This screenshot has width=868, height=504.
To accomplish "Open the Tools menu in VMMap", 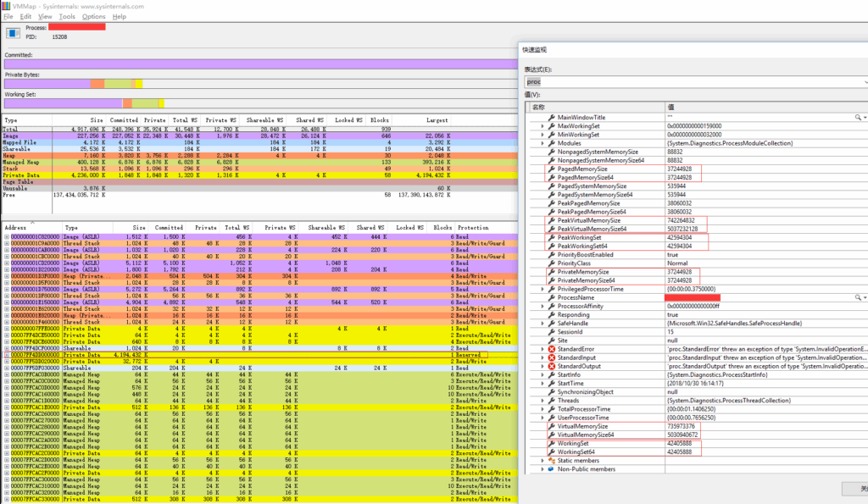I will click(x=67, y=17).
